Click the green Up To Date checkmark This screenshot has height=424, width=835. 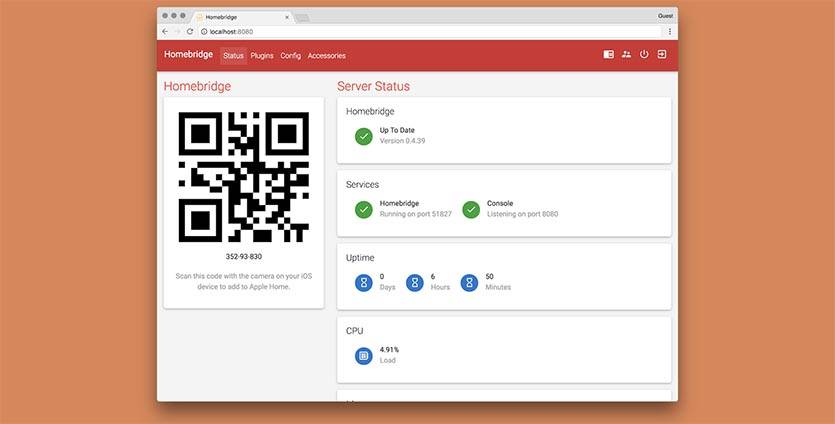click(x=363, y=136)
